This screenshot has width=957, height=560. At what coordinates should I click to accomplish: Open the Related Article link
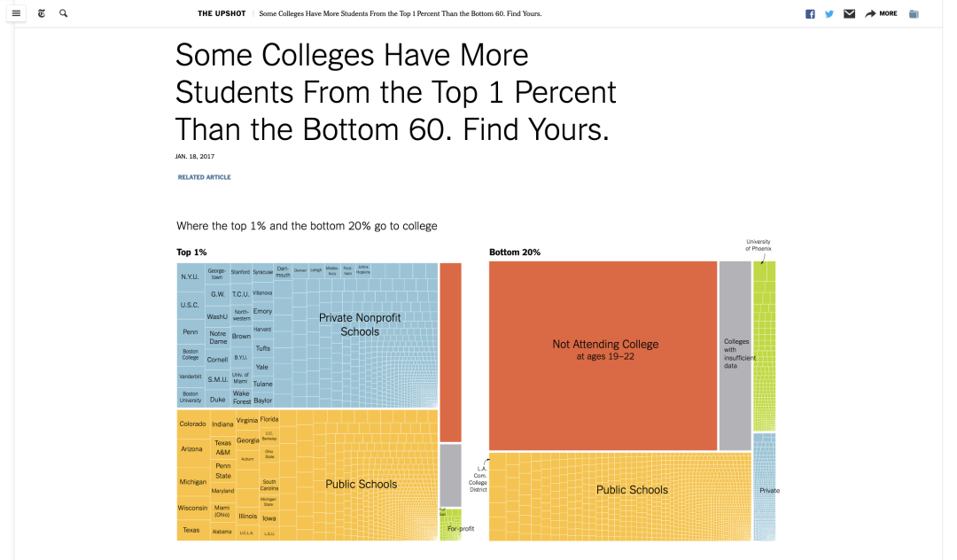tap(204, 177)
